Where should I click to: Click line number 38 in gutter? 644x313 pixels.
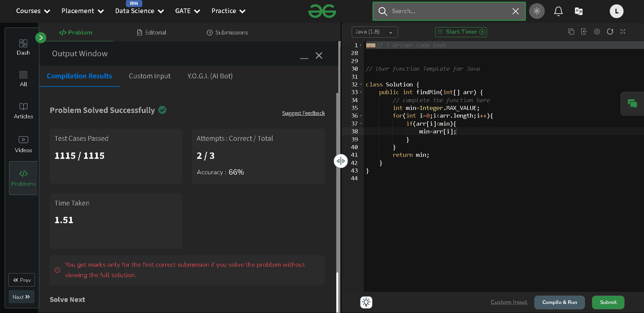click(354, 131)
